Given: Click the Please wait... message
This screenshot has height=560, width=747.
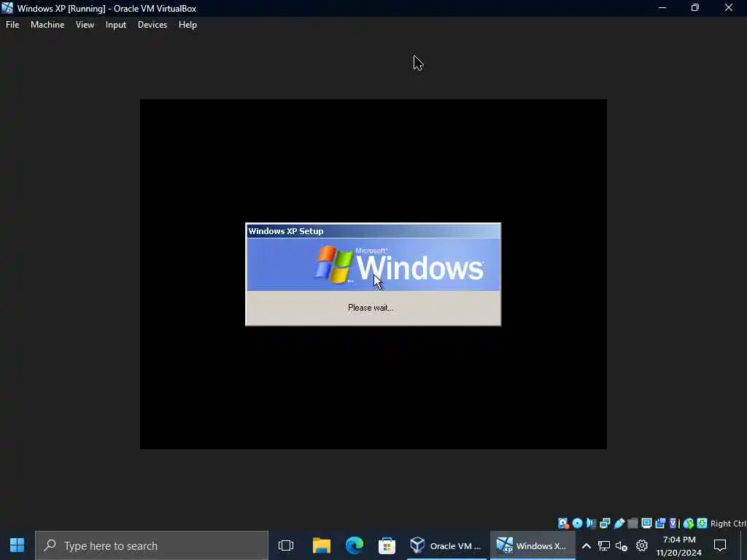Looking at the screenshot, I should pos(371,308).
